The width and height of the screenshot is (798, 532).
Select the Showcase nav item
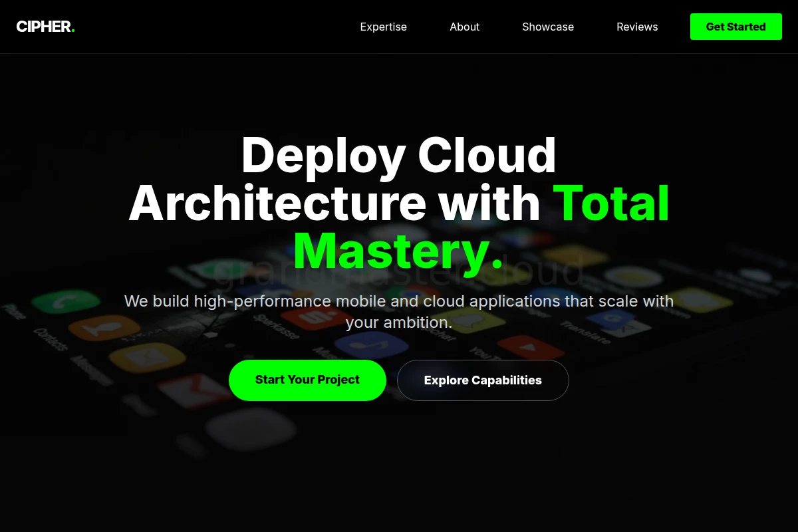[548, 27]
